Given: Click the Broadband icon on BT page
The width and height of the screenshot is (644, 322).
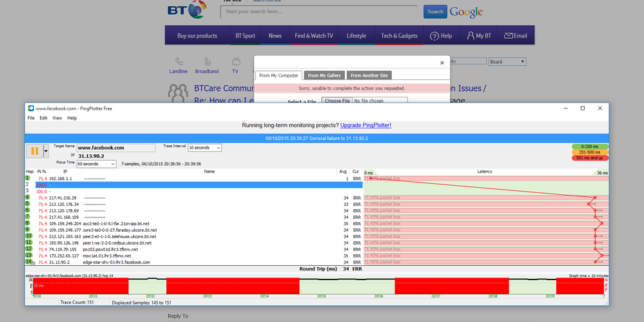Looking at the screenshot, I should 208,62.
